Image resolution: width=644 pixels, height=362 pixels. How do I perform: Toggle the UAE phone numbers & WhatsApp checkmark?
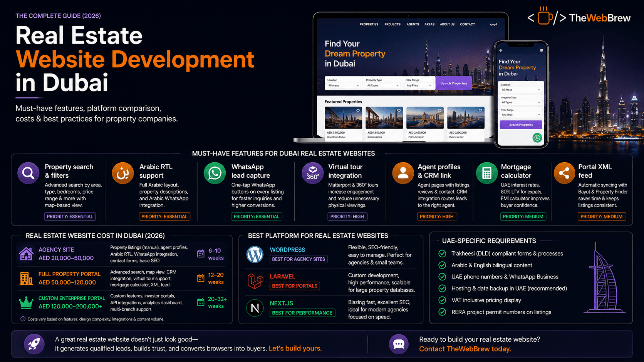point(442,277)
